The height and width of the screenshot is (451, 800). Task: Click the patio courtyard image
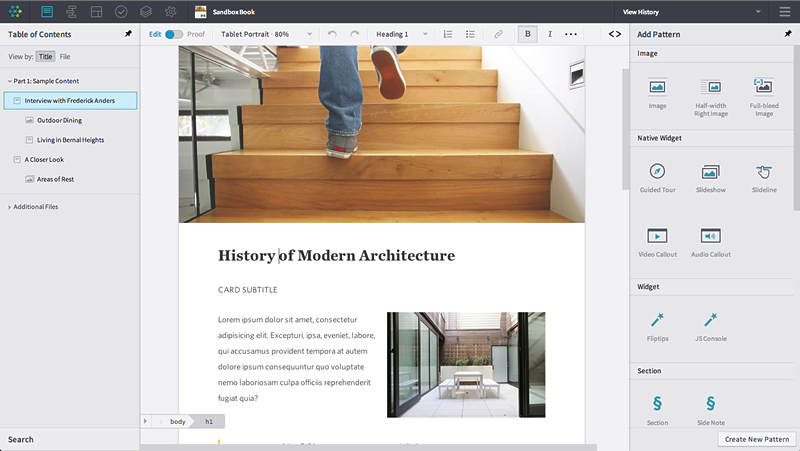coord(466,365)
